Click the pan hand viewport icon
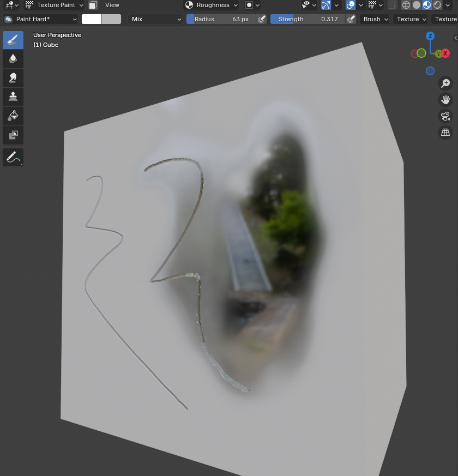Viewport: 458px width, 476px height. [445, 99]
